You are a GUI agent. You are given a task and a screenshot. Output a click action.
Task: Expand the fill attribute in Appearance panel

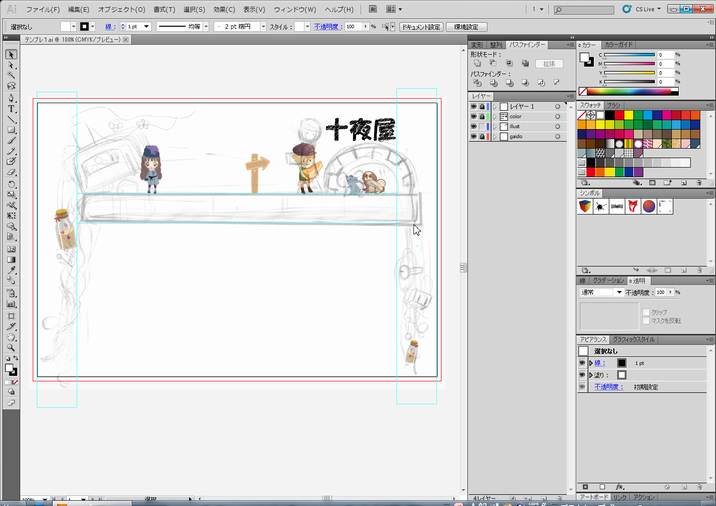click(x=591, y=375)
